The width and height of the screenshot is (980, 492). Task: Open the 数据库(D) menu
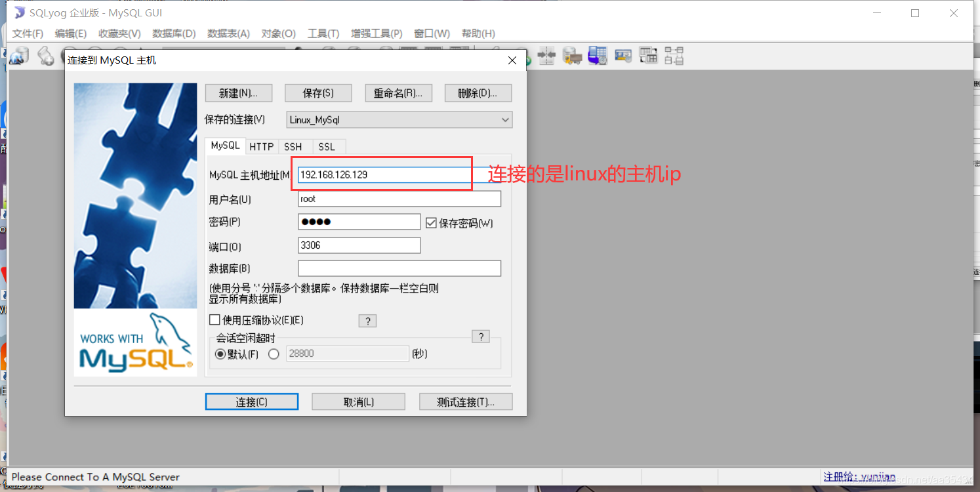[174, 33]
